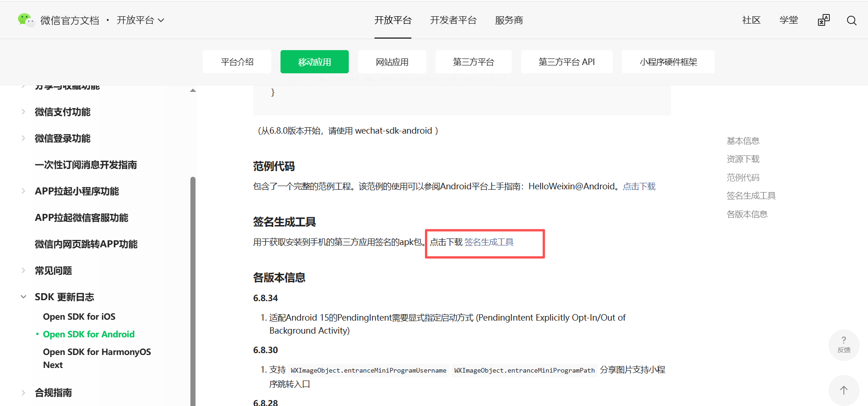Select the 开放平台 top navigation tab
Image resolution: width=868 pixels, height=406 pixels.
pyautogui.click(x=393, y=20)
